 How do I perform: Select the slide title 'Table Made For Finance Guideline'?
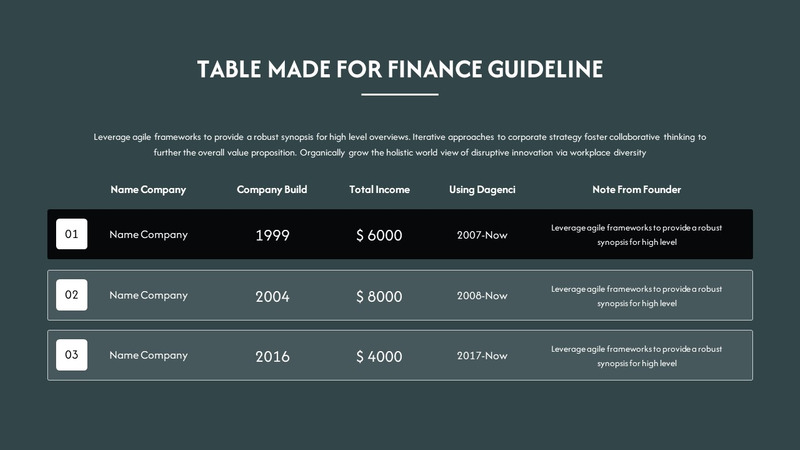click(400, 69)
